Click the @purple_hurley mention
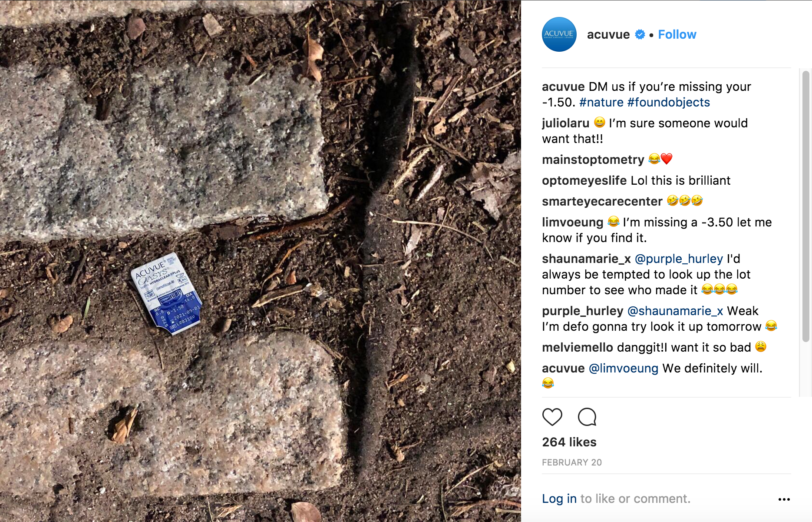 pos(679,259)
